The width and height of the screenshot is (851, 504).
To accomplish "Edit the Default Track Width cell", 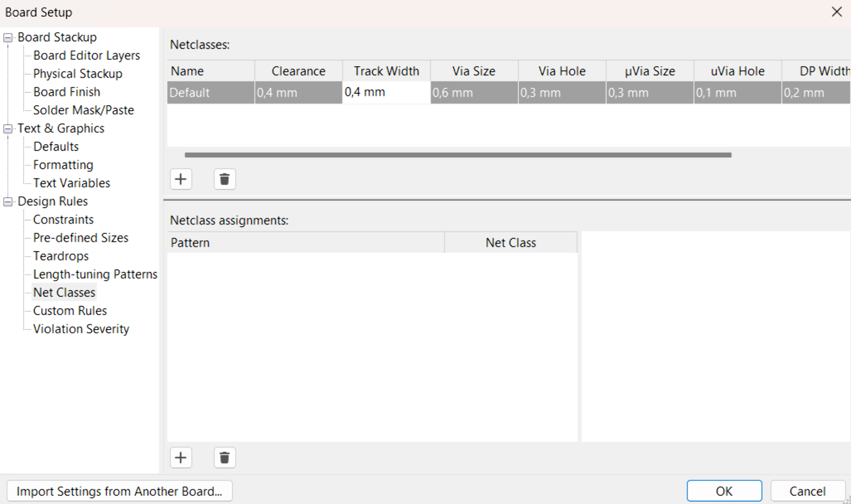I will (x=386, y=92).
